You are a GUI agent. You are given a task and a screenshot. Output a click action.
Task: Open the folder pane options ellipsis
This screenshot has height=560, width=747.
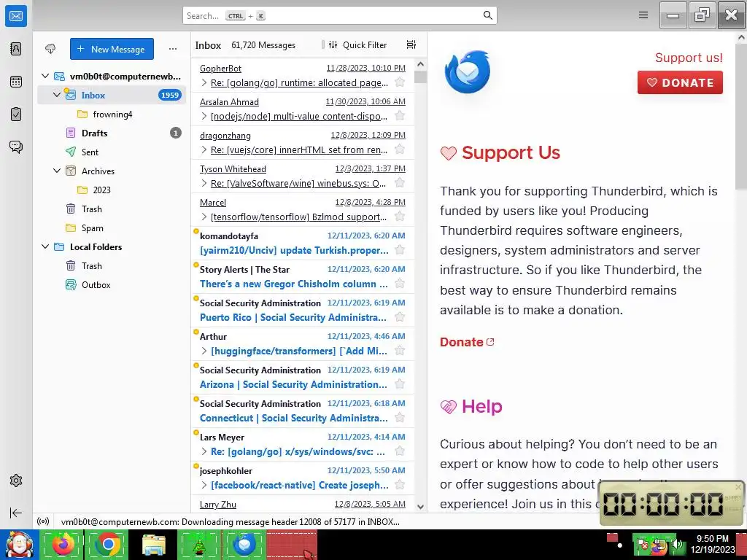(x=173, y=49)
